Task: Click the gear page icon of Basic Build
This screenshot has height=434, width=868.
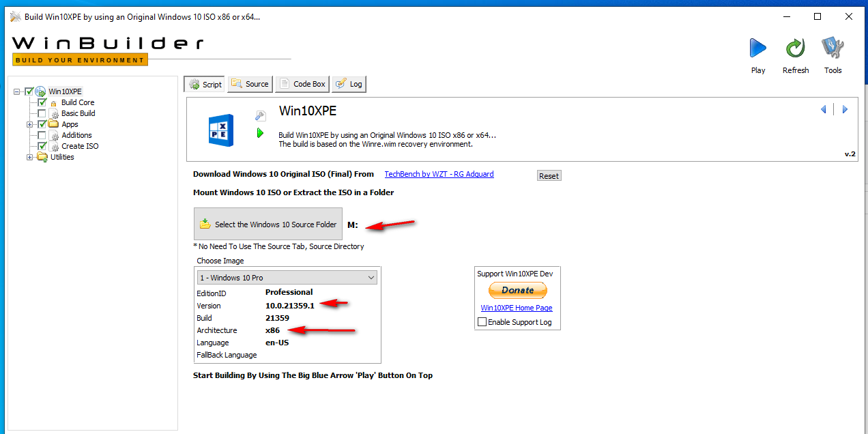Action: [x=55, y=114]
